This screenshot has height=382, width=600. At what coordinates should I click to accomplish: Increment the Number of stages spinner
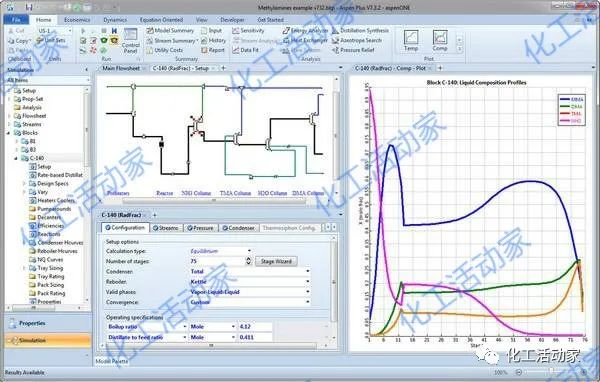pyautogui.click(x=248, y=259)
